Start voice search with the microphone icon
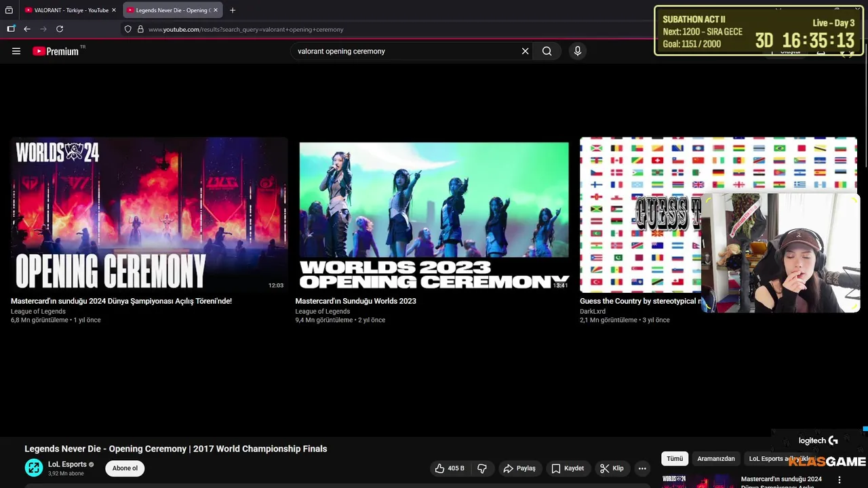Screen dimensions: 868x488 coord(577,51)
